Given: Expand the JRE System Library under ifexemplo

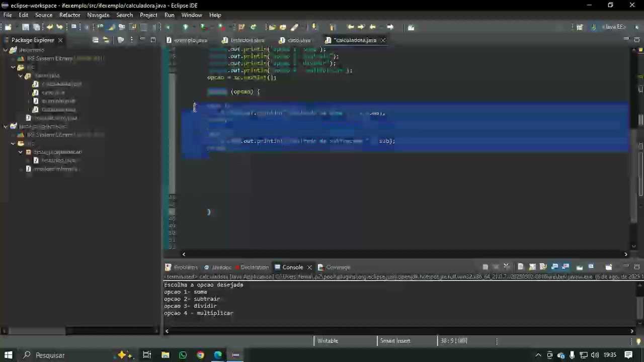Looking at the screenshot, I should (x=14, y=58).
